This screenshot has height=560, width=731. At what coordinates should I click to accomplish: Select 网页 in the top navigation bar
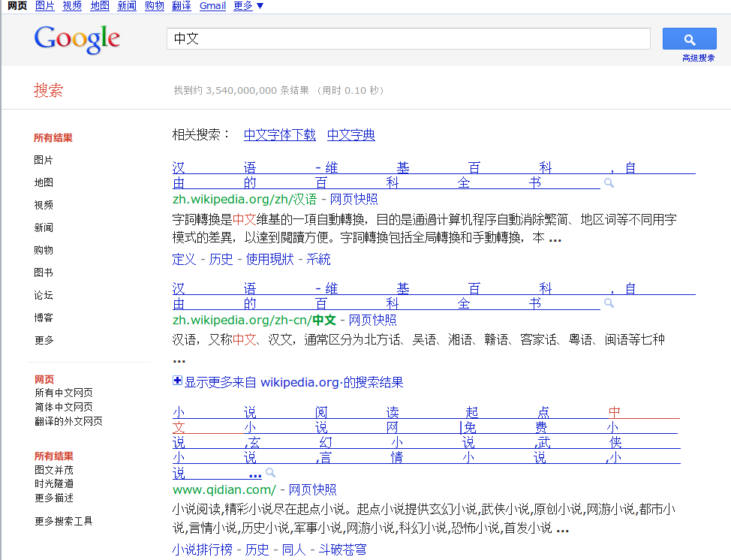17,5
